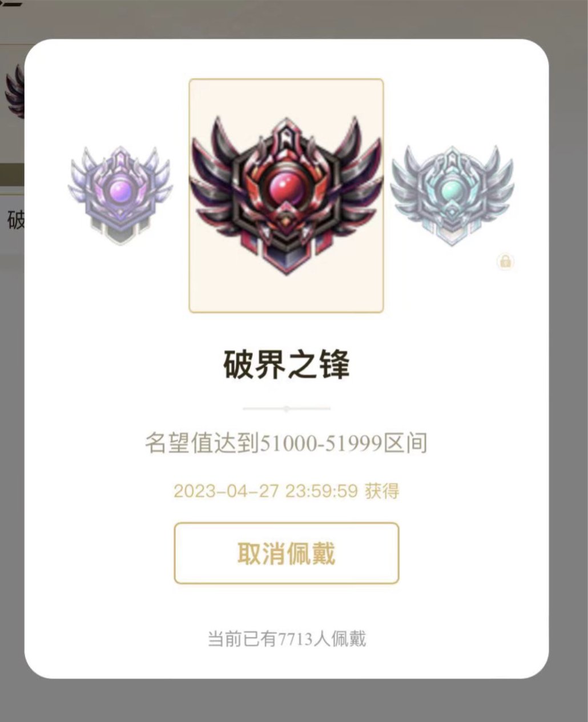Click the 名望值达到51000-51999区间 requirement text

(x=286, y=443)
